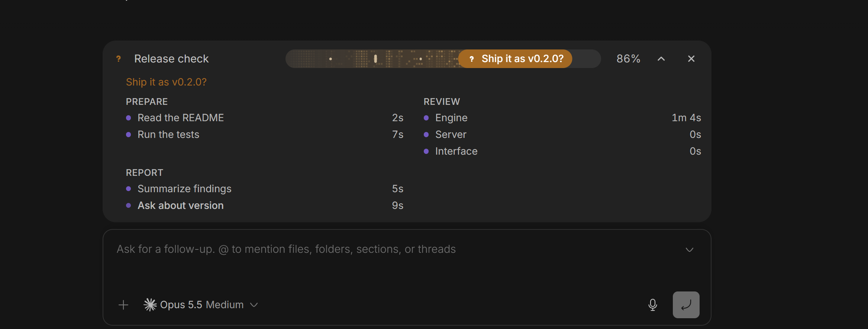Expand the input box chevron at right
The image size is (868, 329).
coord(690,249)
